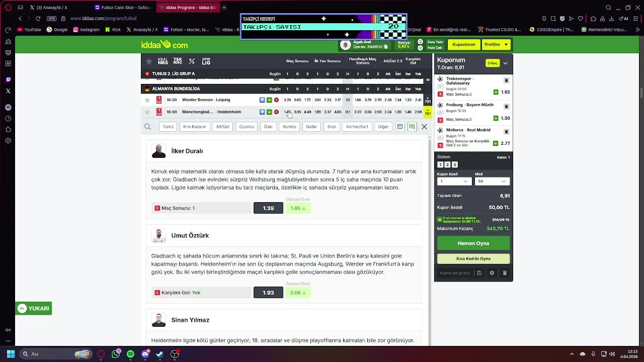Clear the whole coupon with trash icon
Image resolution: width=644 pixels, height=362 pixels.
(505, 273)
